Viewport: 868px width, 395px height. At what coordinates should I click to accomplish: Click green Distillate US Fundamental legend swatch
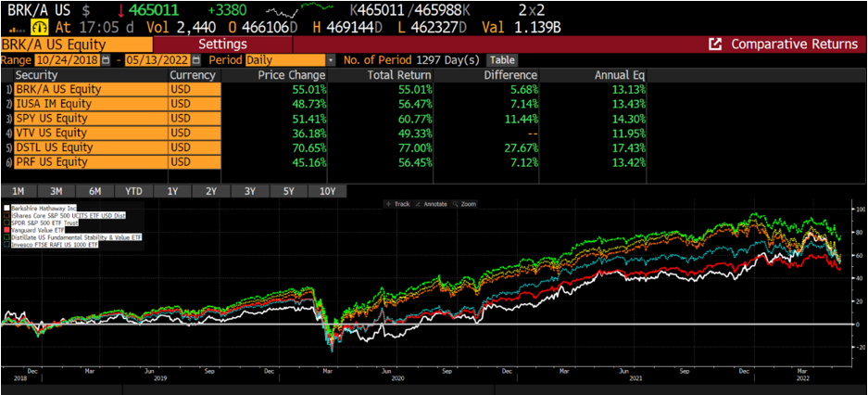point(6,236)
